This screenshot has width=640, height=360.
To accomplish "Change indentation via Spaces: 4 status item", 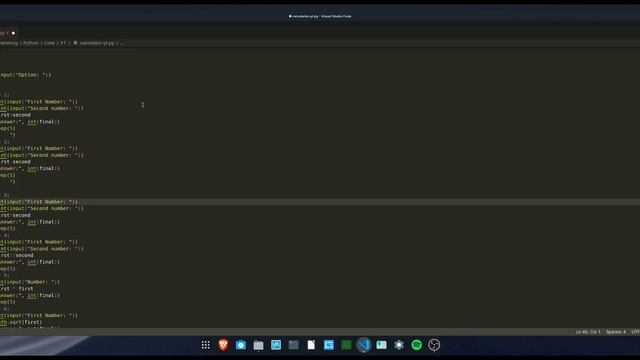I will pos(616,332).
